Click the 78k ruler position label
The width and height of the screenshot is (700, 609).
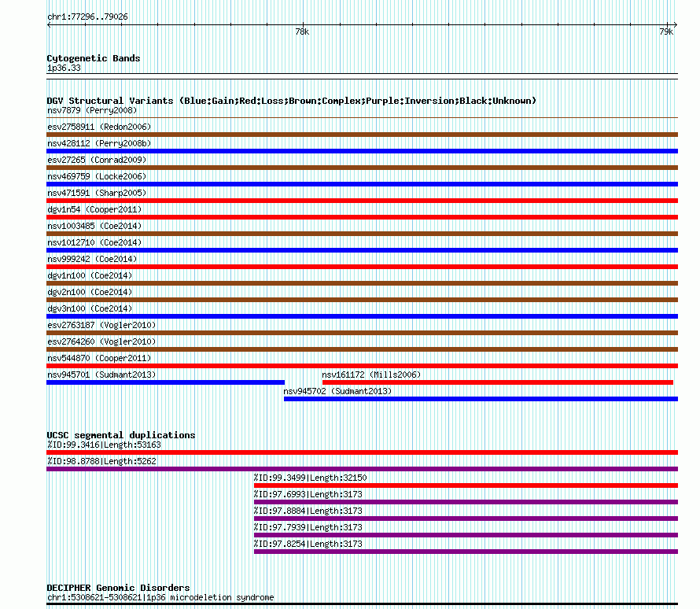[x=302, y=31]
